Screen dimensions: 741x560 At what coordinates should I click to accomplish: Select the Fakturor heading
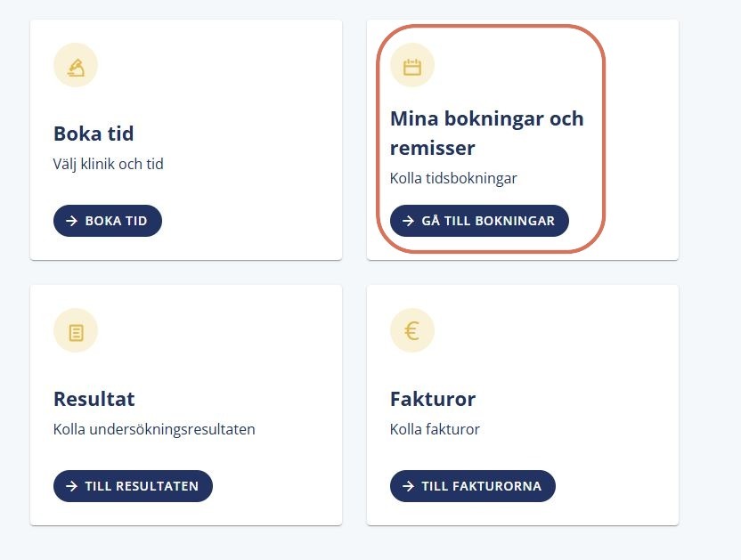pos(433,399)
